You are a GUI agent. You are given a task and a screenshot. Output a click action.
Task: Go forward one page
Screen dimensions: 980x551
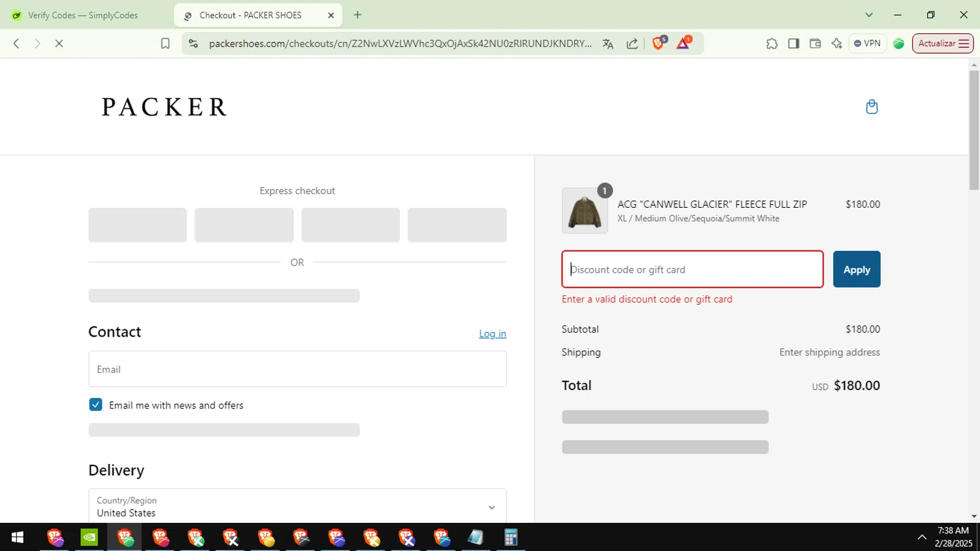click(37, 44)
